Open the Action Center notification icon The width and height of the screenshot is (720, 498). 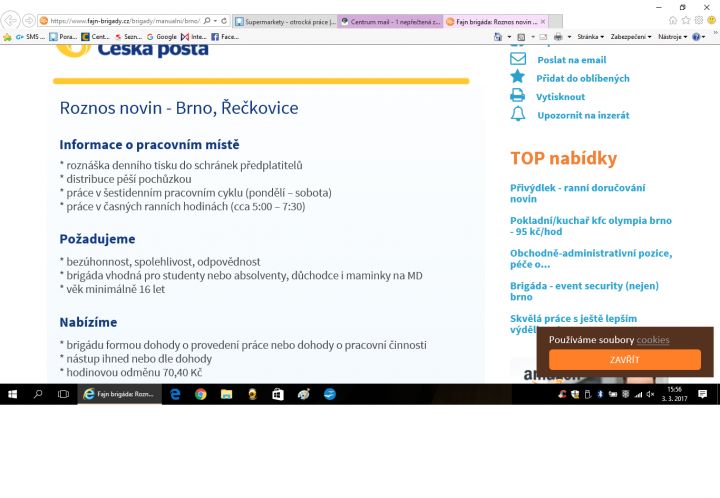pos(702,394)
